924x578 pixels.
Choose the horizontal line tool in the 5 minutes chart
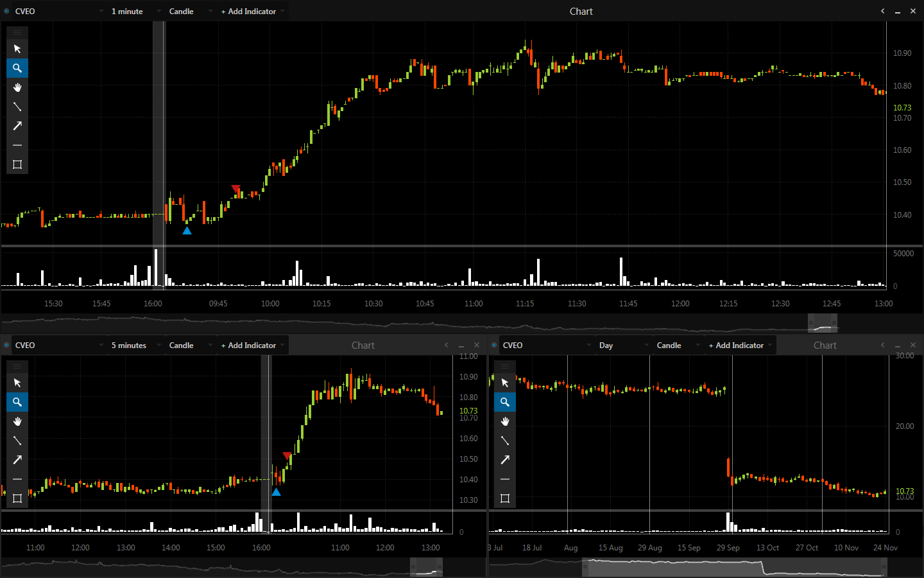(17, 479)
